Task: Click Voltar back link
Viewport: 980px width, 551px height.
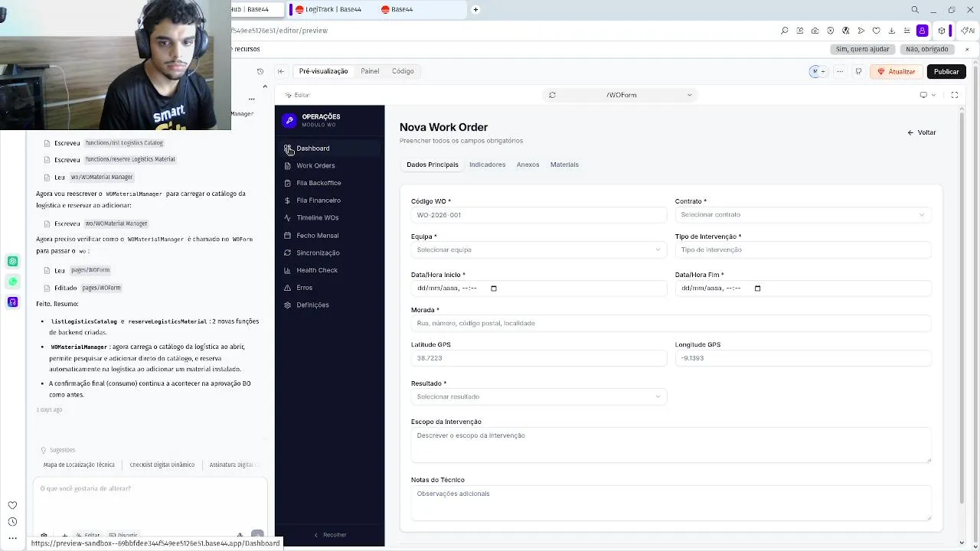Action: pyautogui.click(x=922, y=132)
